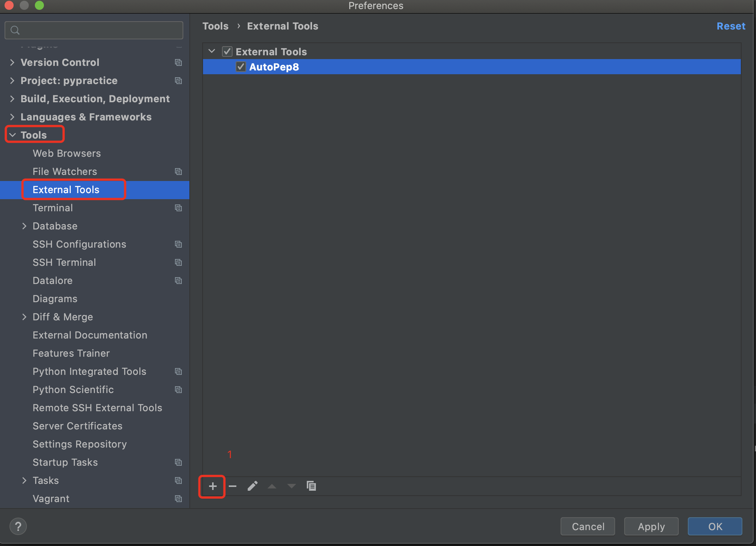The image size is (756, 546).
Task: Click the Apply button
Action: 651,526
